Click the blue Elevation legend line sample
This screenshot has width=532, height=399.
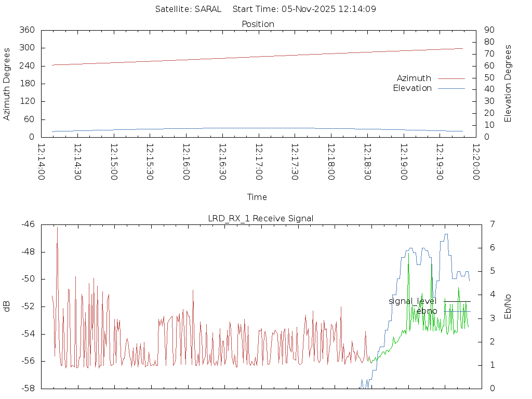pyautogui.click(x=451, y=88)
